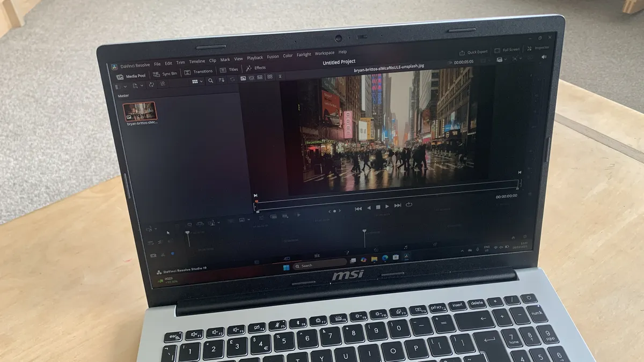
Task: Select the bryan-brittos clip thumbnail
Action: coord(140,111)
